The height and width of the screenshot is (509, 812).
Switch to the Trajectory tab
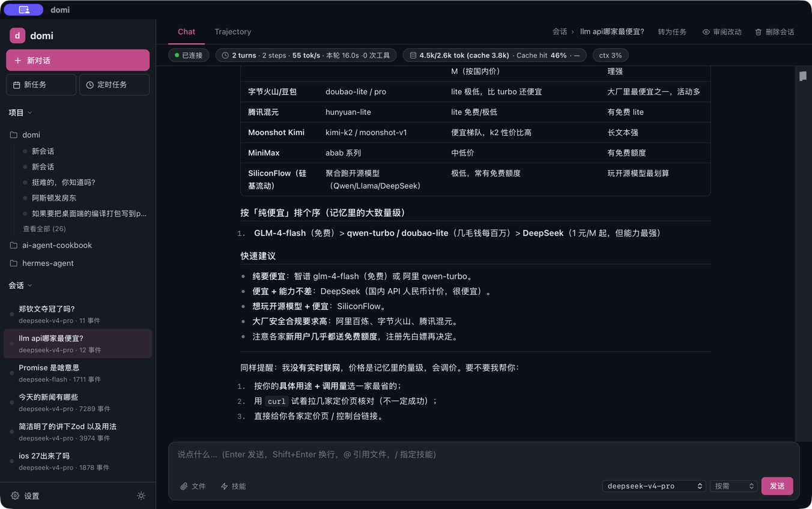[x=232, y=32]
